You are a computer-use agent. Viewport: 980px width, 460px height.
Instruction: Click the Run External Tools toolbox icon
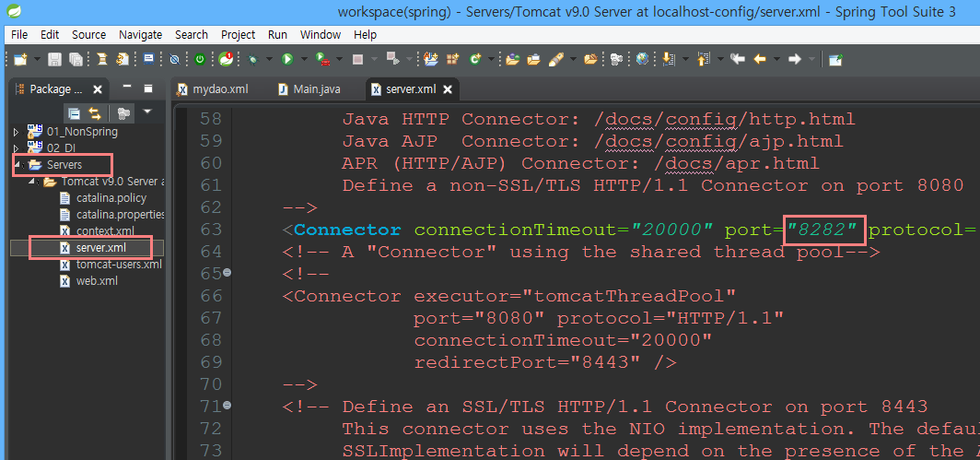point(322,59)
